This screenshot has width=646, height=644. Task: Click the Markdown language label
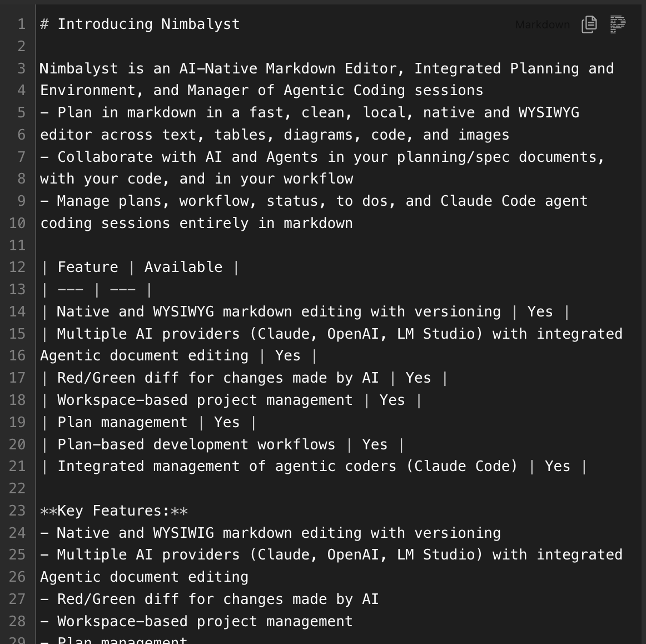click(542, 24)
